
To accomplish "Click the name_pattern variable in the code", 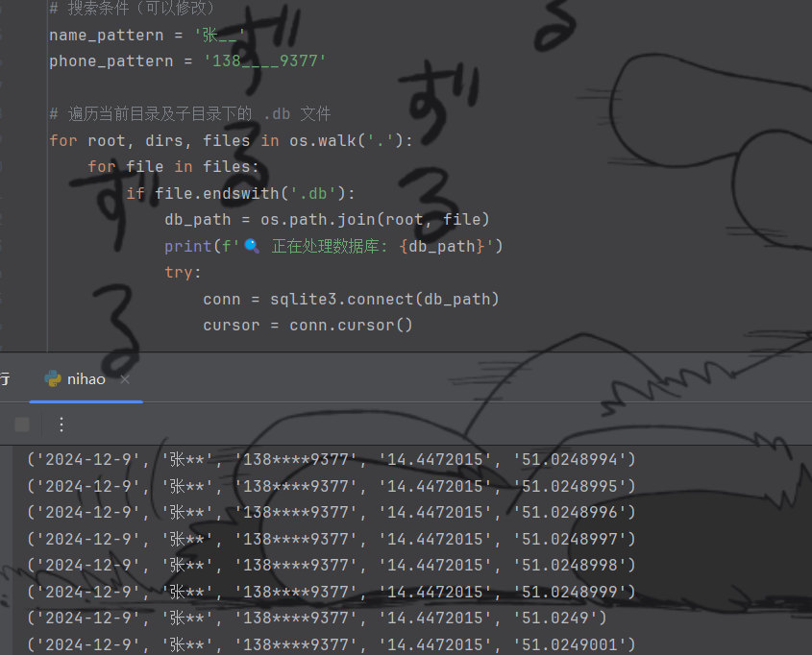I will pos(106,36).
